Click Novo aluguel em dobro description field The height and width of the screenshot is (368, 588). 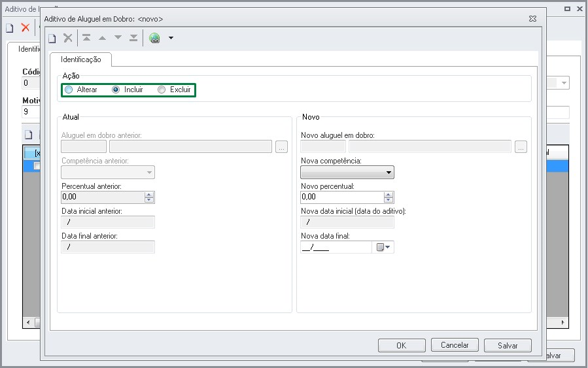click(430, 146)
